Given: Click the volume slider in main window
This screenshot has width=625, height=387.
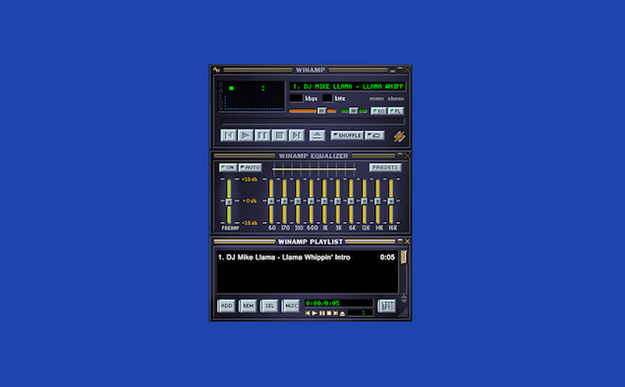Looking at the screenshot, I should point(312,111).
